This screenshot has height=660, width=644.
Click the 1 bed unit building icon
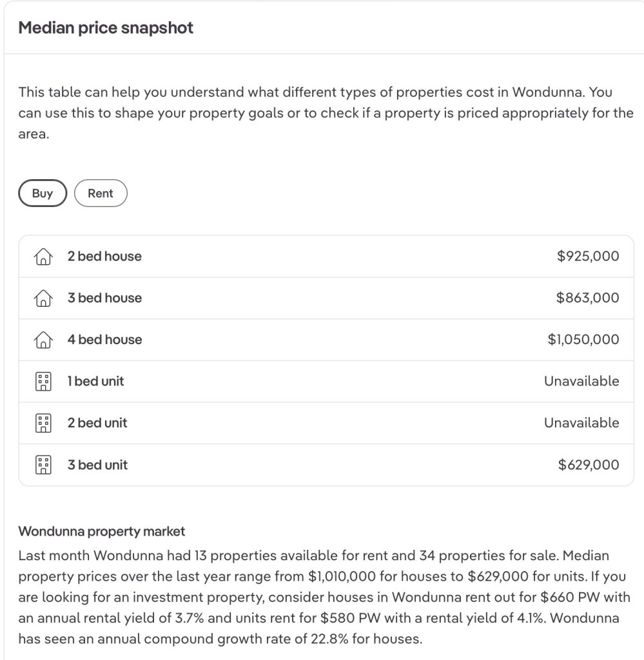click(43, 382)
